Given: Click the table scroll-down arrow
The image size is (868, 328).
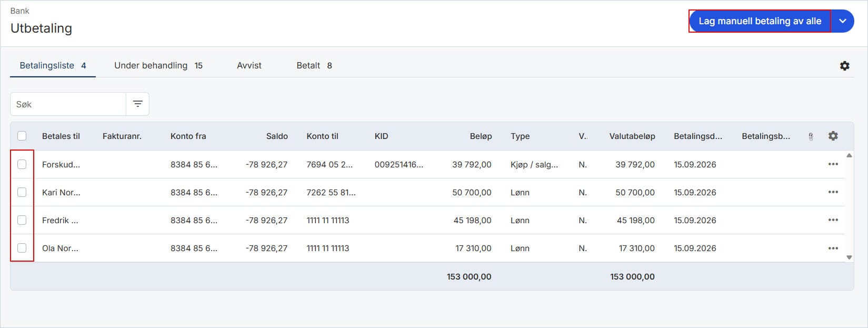Looking at the screenshot, I should point(849,257).
